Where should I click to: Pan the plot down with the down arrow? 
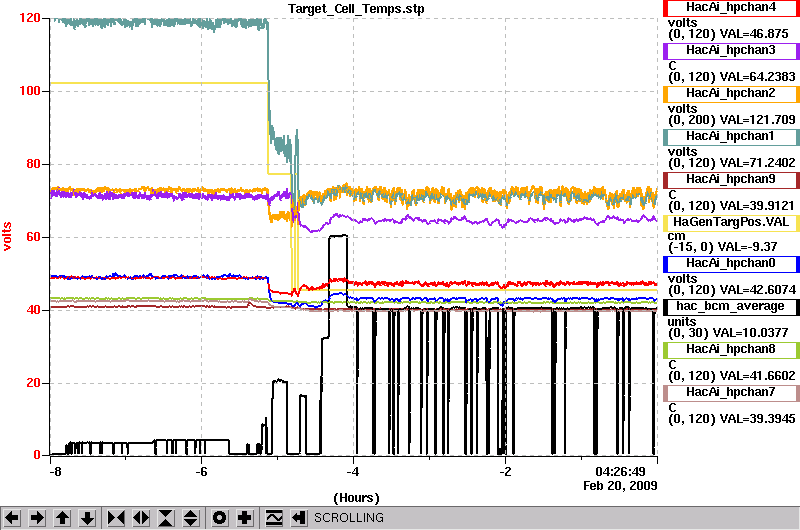88,518
